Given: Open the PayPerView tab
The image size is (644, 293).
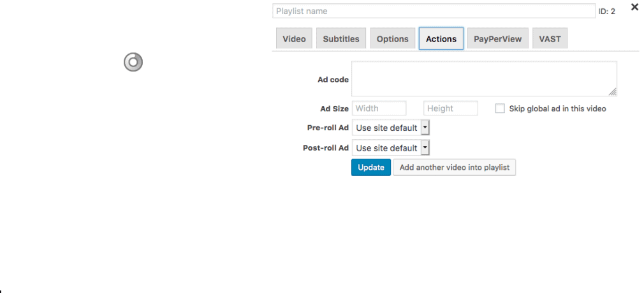Looking at the screenshot, I should click(498, 39).
